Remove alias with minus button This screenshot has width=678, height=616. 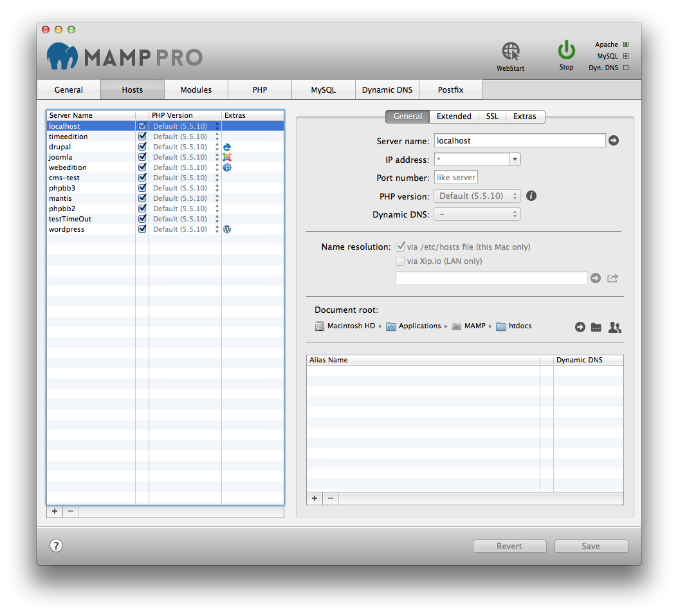(331, 498)
